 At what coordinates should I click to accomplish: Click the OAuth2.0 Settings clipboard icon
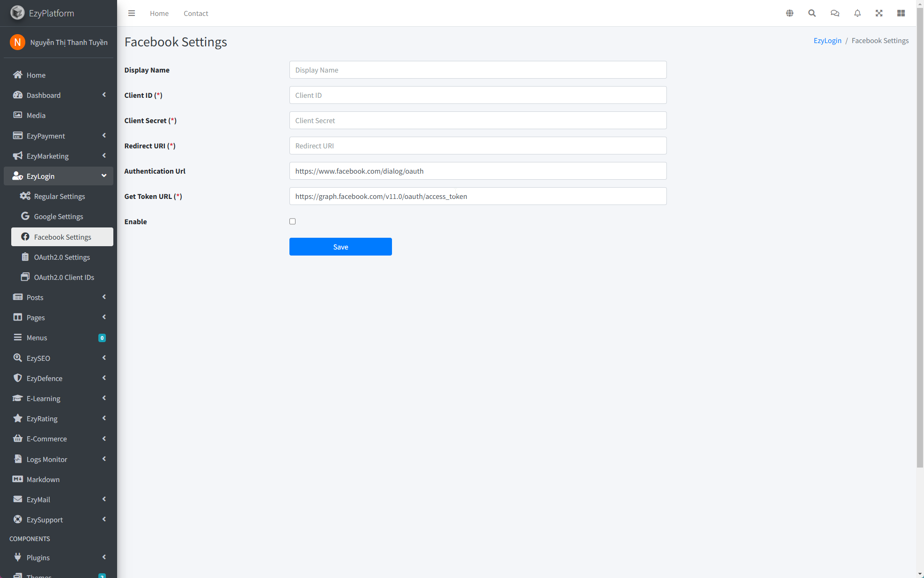25,257
